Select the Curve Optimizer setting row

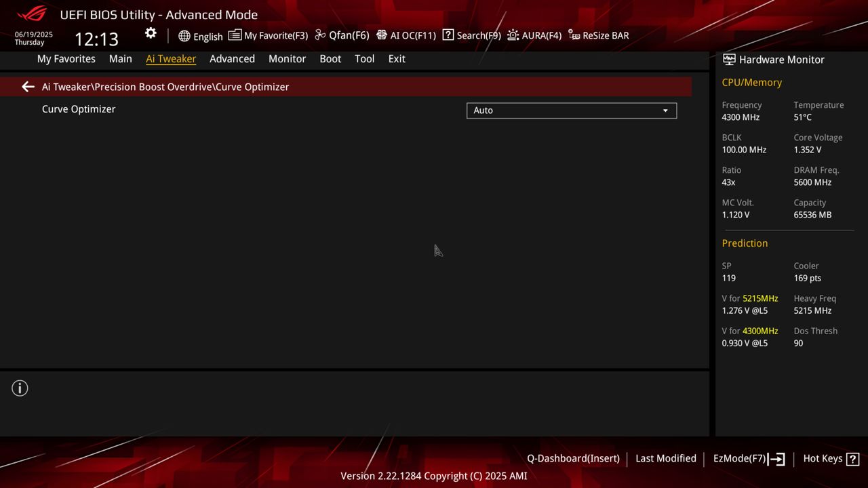pos(79,109)
